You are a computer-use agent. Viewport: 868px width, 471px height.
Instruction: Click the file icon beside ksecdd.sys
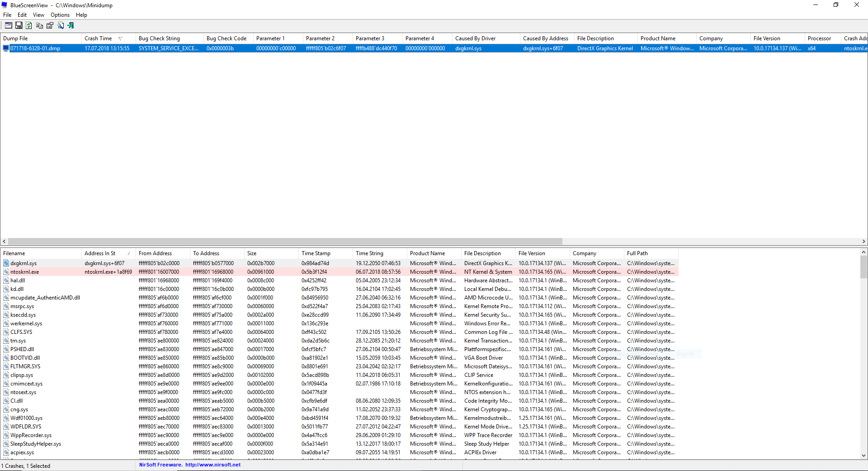tap(6, 315)
